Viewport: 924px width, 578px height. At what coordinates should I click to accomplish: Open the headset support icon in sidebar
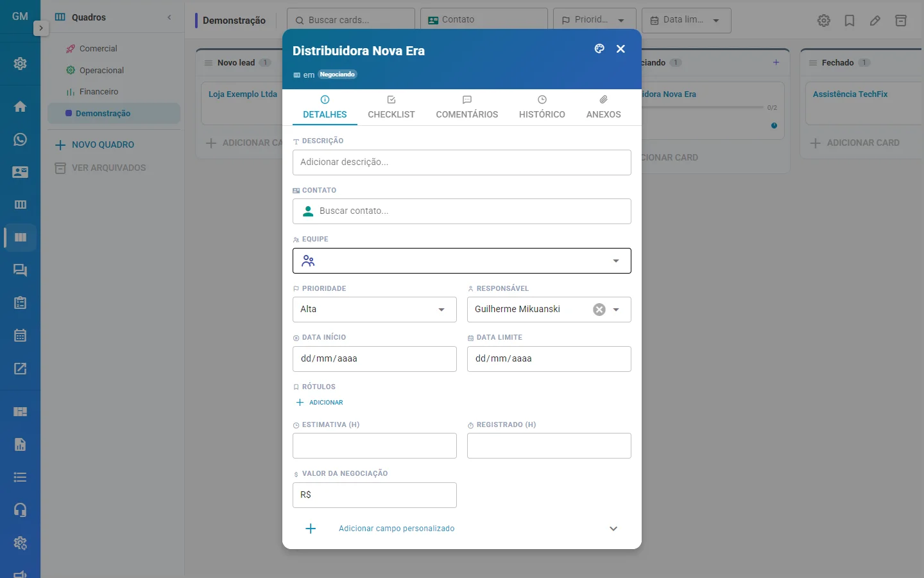pyautogui.click(x=20, y=510)
